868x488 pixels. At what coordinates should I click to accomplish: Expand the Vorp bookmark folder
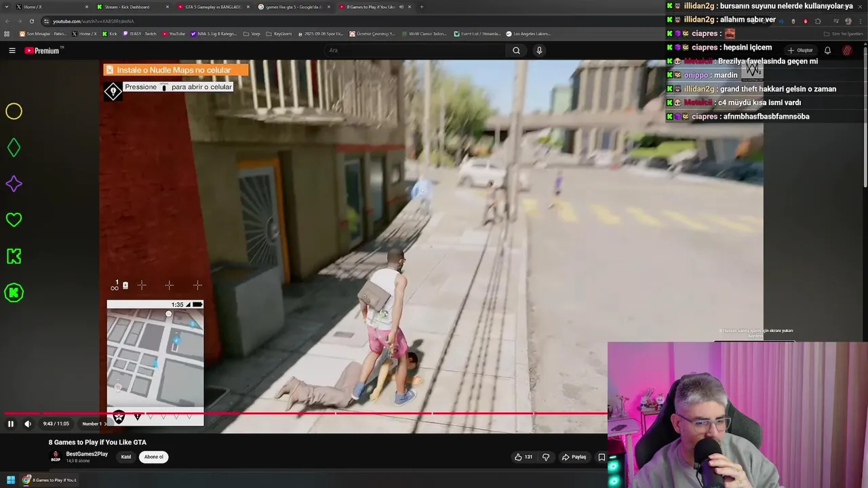252,33
